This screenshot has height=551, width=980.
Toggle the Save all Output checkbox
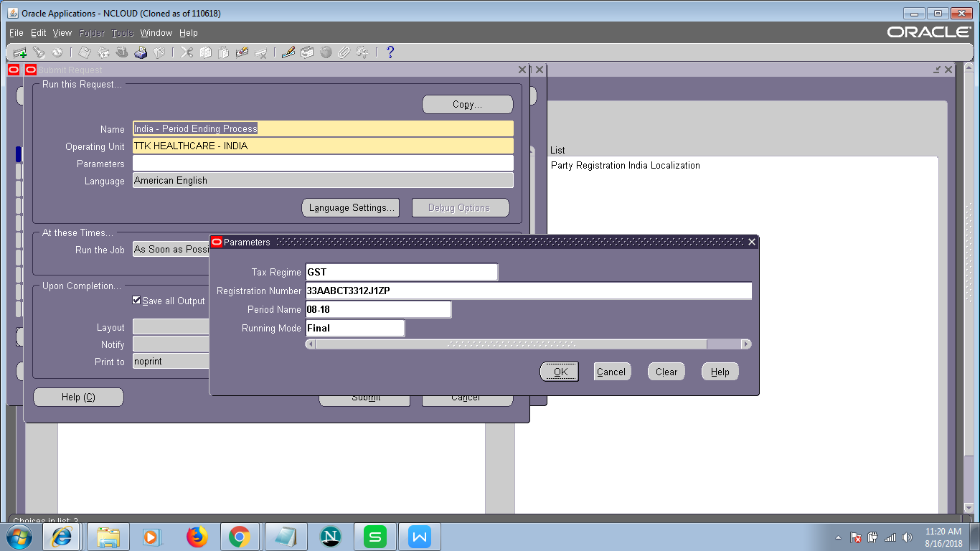click(137, 301)
